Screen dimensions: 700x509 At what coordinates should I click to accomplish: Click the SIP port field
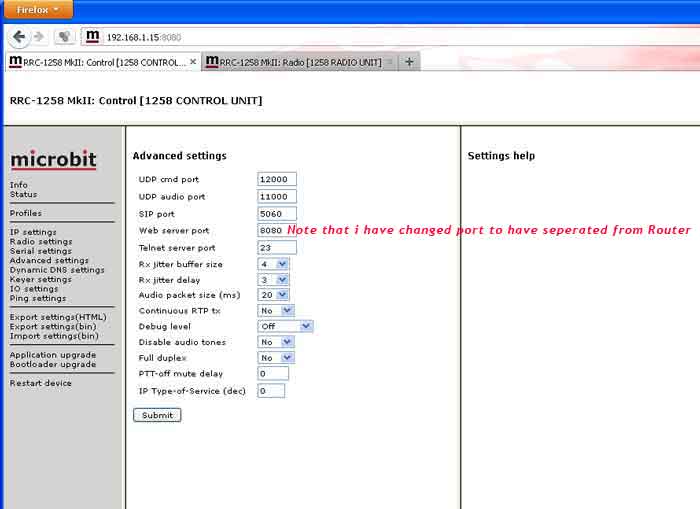277,214
